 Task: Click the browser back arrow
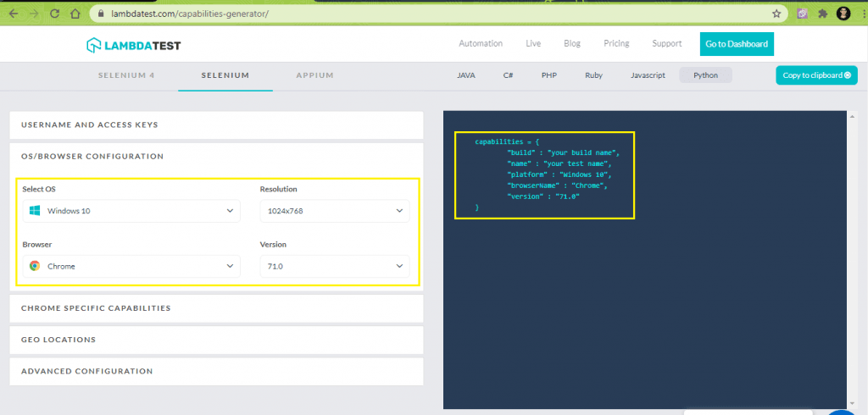pyautogui.click(x=13, y=14)
